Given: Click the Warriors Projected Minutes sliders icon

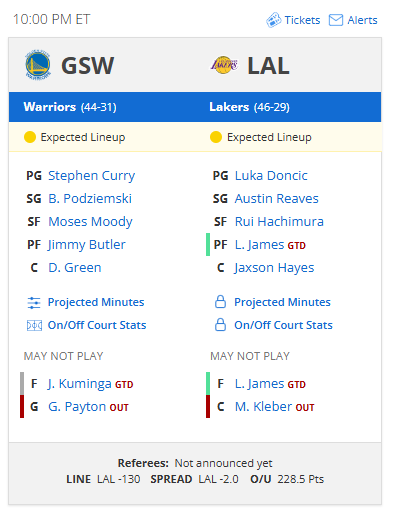Looking at the screenshot, I should point(34,303).
